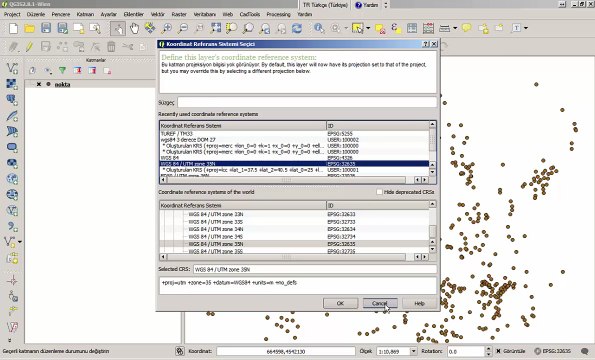
Task: Click the world CRS list horizontal scrollbar
Action: [x=286, y=257]
